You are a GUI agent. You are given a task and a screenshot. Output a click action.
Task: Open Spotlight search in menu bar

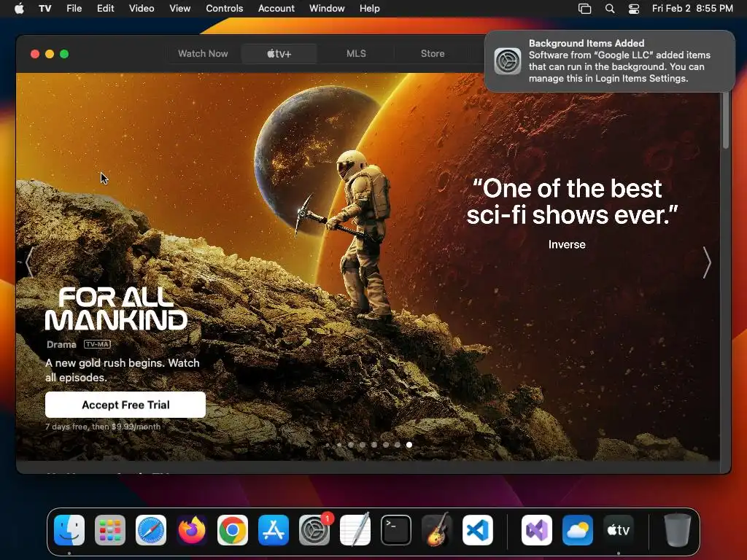610,8
